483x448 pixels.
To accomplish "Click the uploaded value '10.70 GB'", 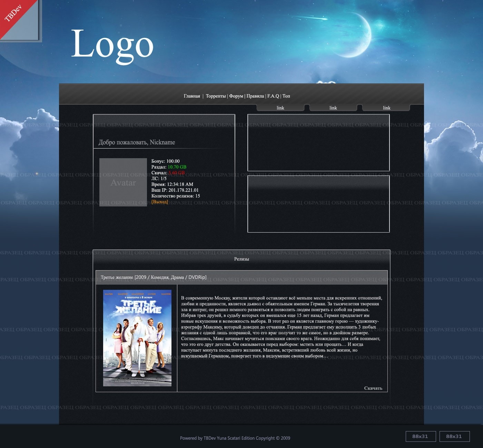I will pos(177,167).
